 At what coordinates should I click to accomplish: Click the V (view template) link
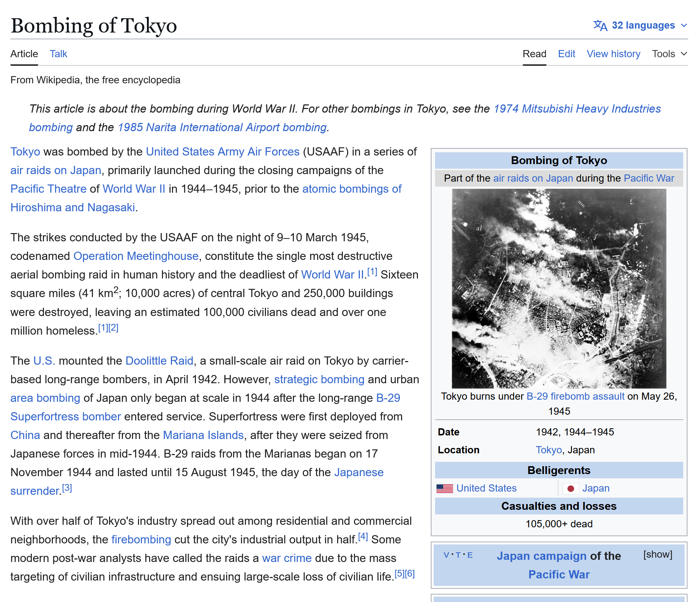[446, 555]
